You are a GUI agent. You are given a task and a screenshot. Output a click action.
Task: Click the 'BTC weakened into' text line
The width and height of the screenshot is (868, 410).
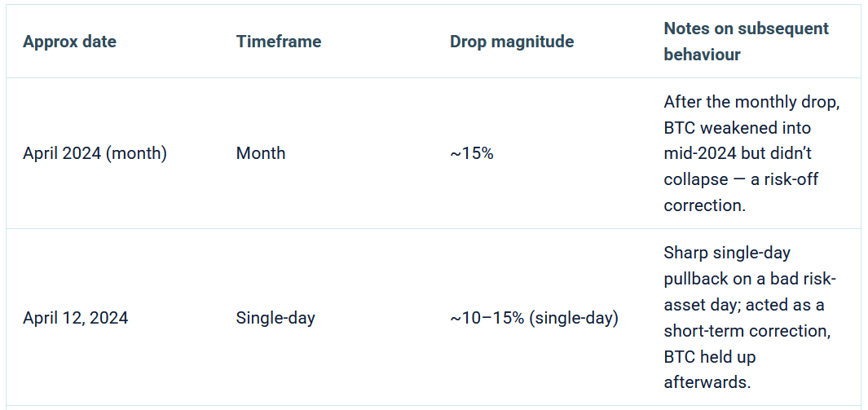[x=737, y=128]
